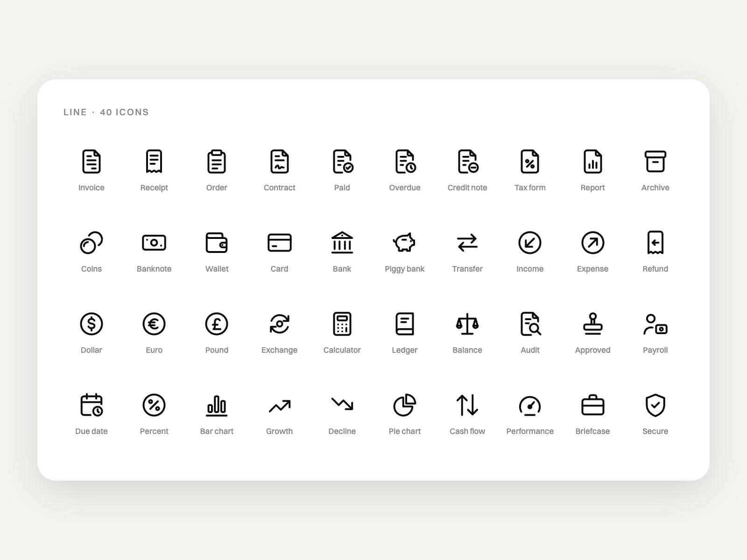The width and height of the screenshot is (747, 560).
Task: Select the Paid document icon
Action: click(343, 161)
